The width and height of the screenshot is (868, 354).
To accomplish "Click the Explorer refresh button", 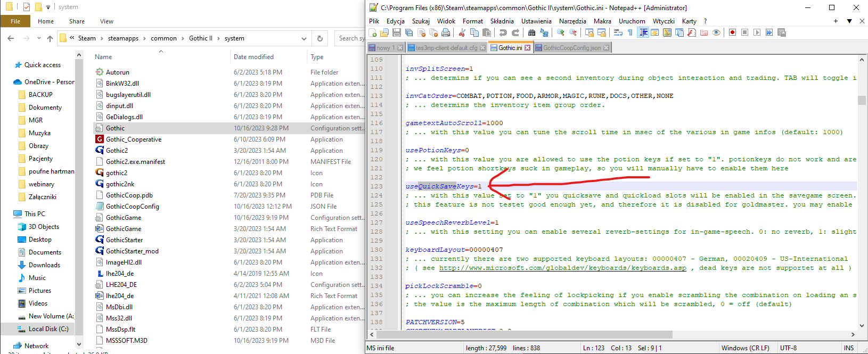I will click(320, 38).
